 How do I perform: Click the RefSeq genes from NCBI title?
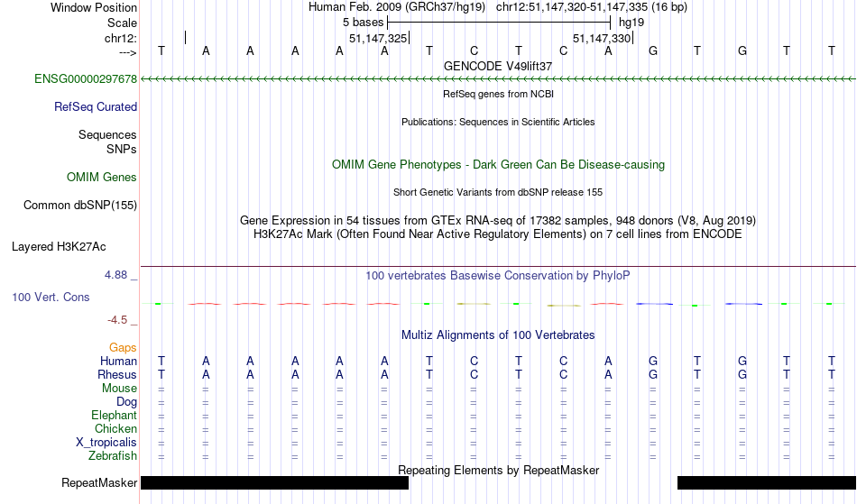(498, 94)
